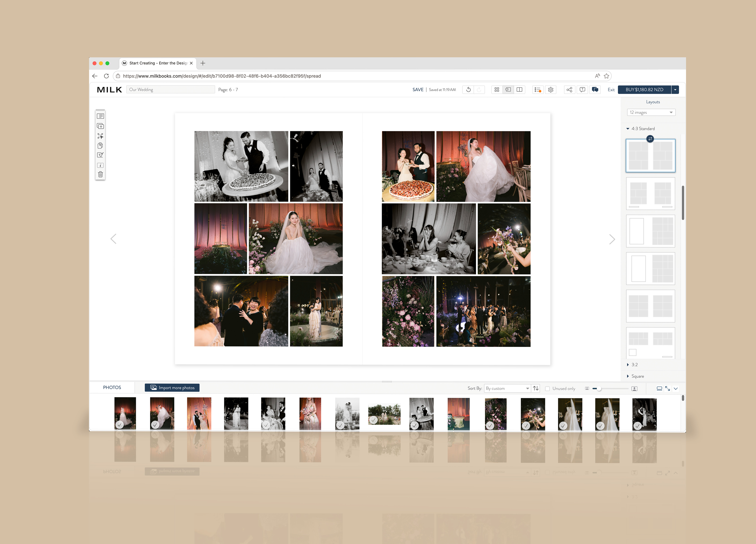Expand the 3:2 layouts section
The width and height of the screenshot is (756, 544).
click(628, 365)
